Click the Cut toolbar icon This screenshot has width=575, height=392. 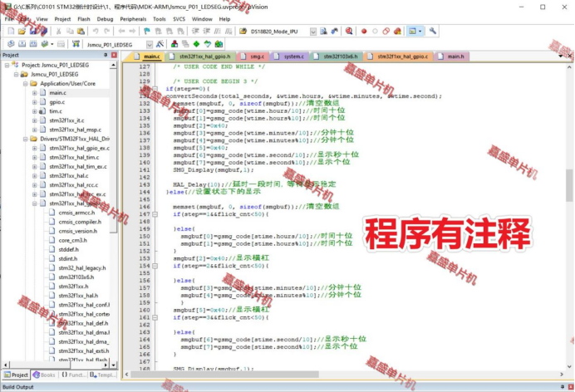coord(59,32)
